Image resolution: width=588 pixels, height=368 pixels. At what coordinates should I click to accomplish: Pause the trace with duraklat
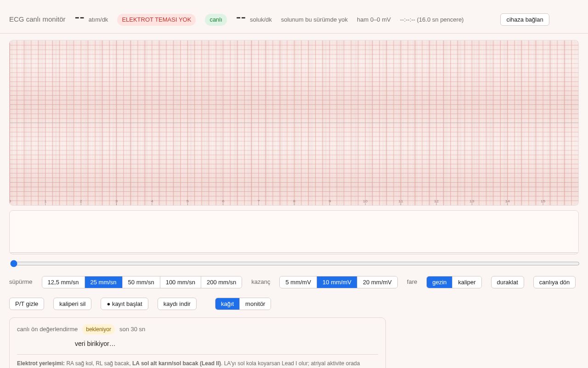click(x=507, y=282)
